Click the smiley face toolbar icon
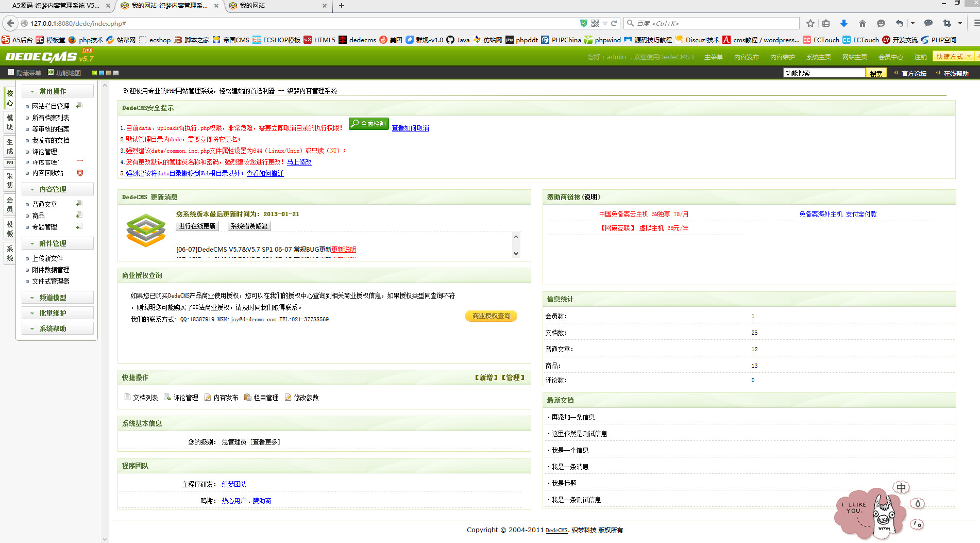The image size is (980, 543). (881, 23)
